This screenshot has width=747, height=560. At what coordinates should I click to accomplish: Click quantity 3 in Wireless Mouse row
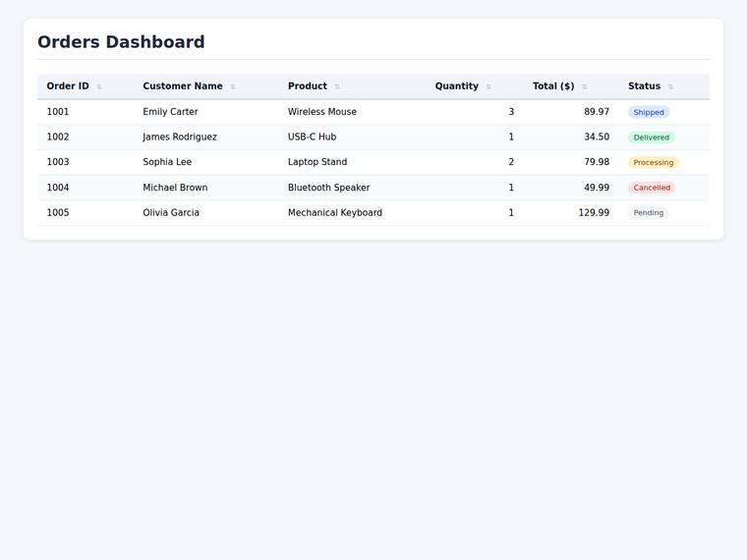click(x=511, y=112)
